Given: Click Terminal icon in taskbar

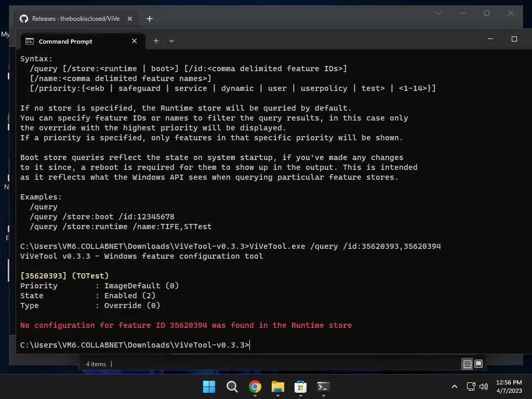Looking at the screenshot, I should (x=323, y=387).
